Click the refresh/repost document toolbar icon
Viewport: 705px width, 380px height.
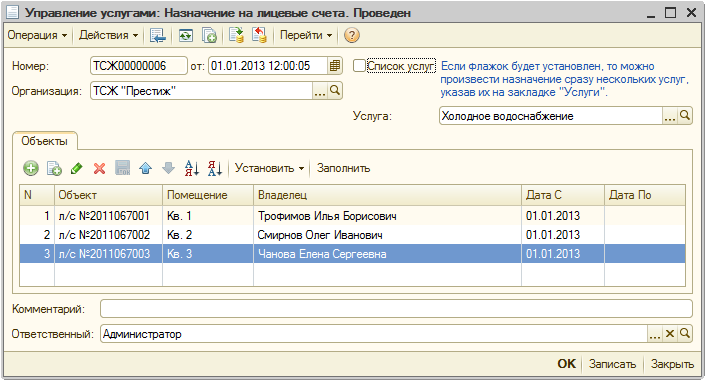(186, 35)
